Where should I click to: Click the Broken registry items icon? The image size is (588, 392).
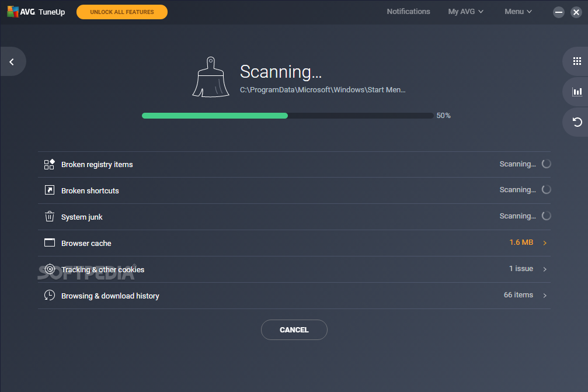pyautogui.click(x=50, y=164)
